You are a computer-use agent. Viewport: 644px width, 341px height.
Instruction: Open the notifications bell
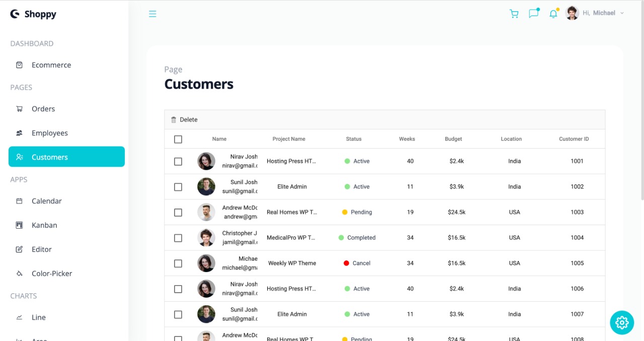click(553, 14)
